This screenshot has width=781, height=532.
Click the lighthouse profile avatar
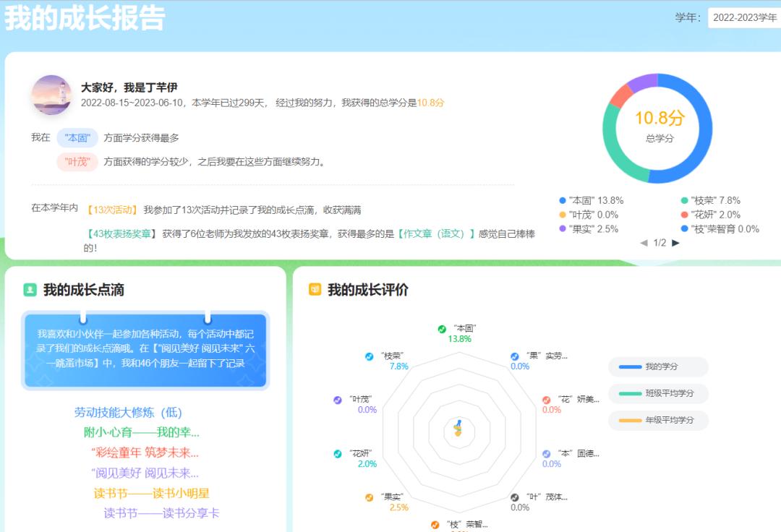click(51, 95)
